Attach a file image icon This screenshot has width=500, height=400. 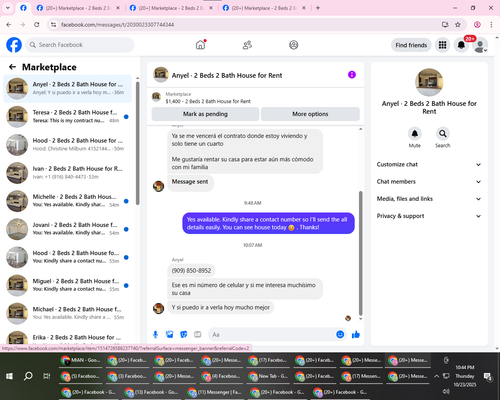tap(170, 334)
